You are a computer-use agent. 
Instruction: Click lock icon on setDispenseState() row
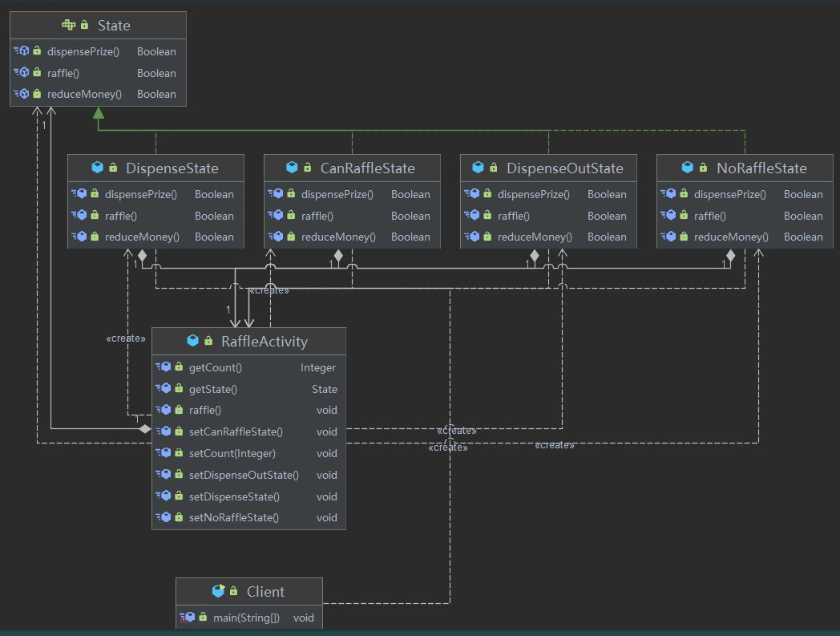click(x=179, y=496)
